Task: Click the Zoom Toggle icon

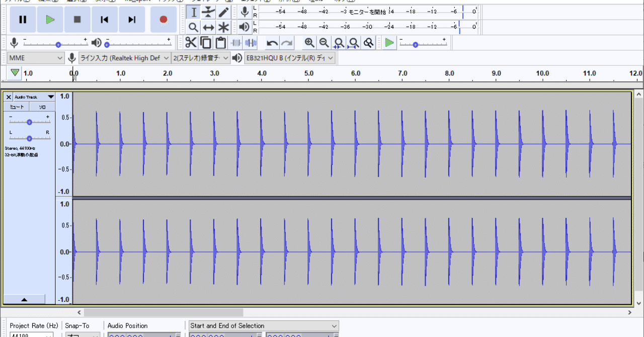Action: pyautogui.click(x=368, y=43)
